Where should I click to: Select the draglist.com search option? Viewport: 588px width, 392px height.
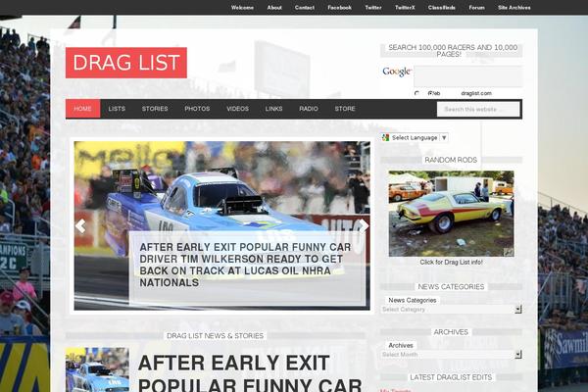(x=476, y=93)
